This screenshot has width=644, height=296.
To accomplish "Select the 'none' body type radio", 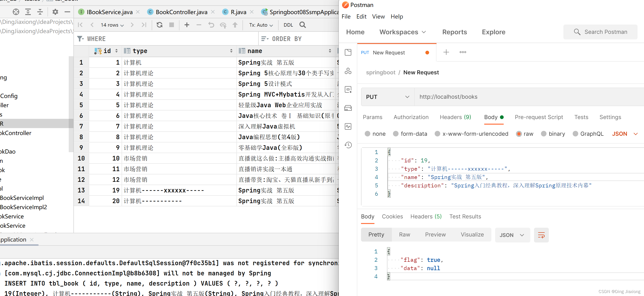I will pyautogui.click(x=367, y=134).
